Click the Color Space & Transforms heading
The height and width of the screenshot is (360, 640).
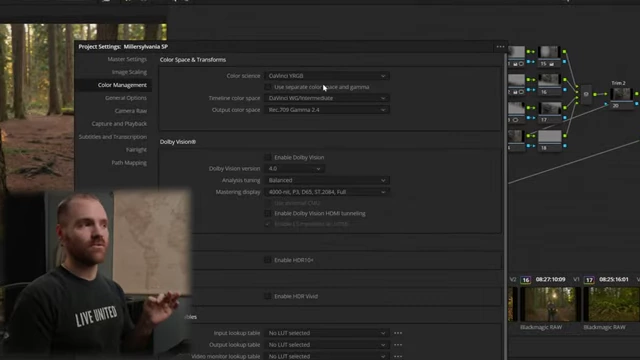(x=193, y=60)
